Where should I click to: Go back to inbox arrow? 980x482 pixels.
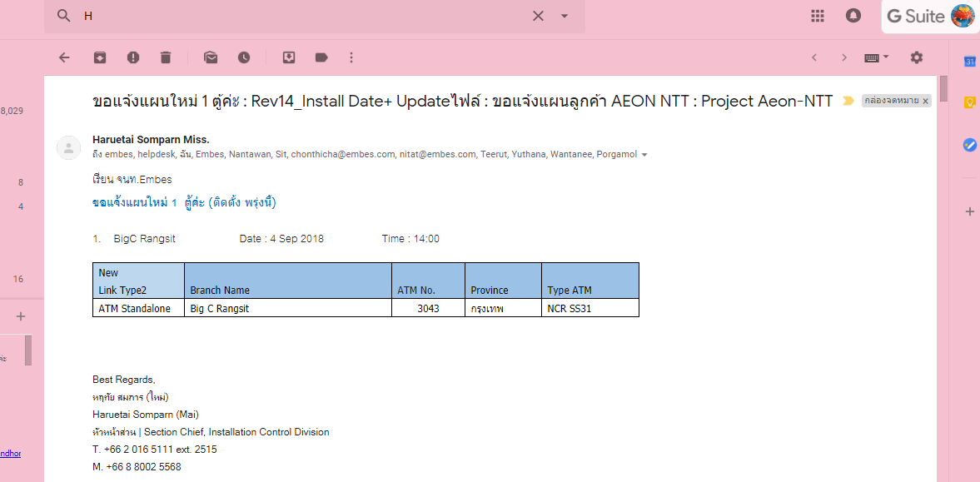64,57
